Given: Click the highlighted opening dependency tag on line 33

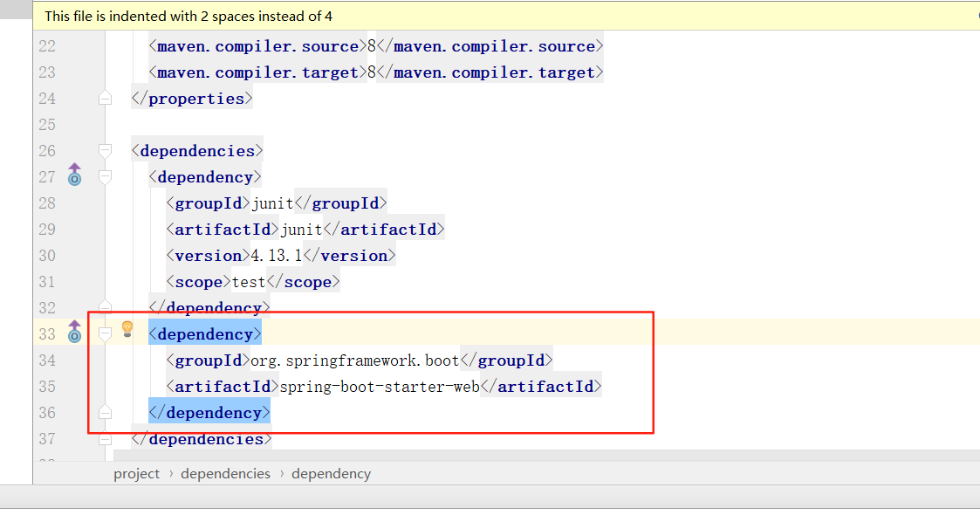Looking at the screenshot, I should (x=205, y=334).
